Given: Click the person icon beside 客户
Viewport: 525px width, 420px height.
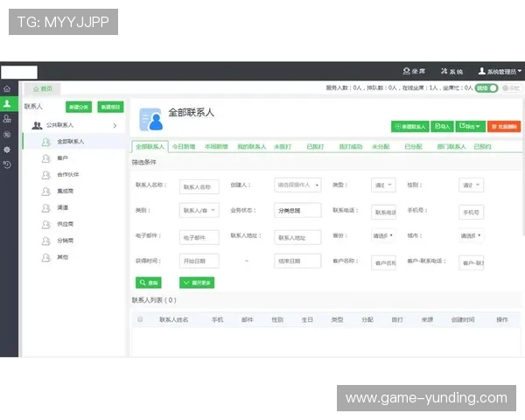Looking at the screenshot, I should point(45,158).
